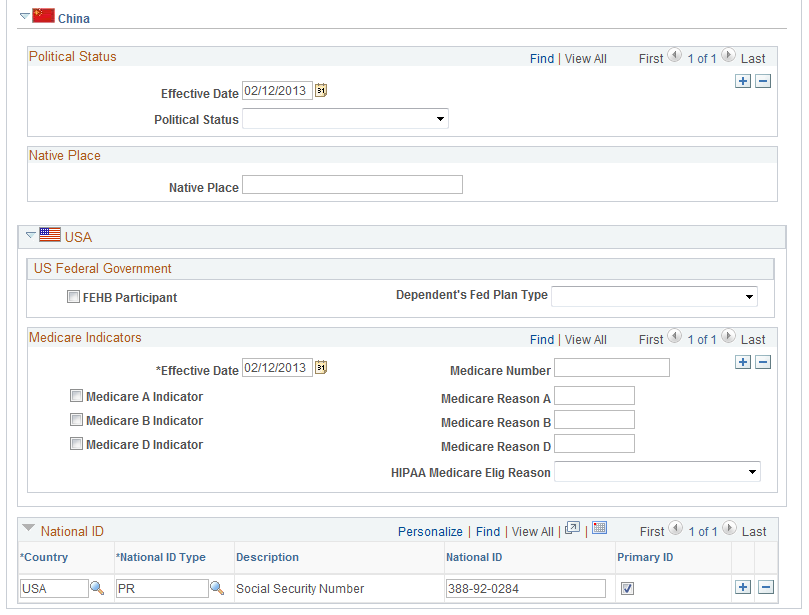This screenshot has height=615, width=809.
Task: Jump to Last Political Status row
Action: pyautogui.click(x=753, y=59)
